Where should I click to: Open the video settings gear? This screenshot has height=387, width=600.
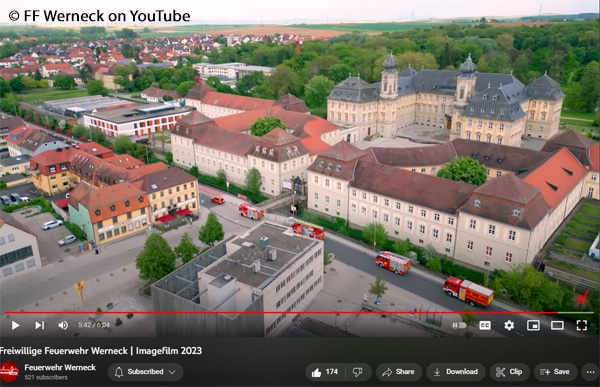509,325
